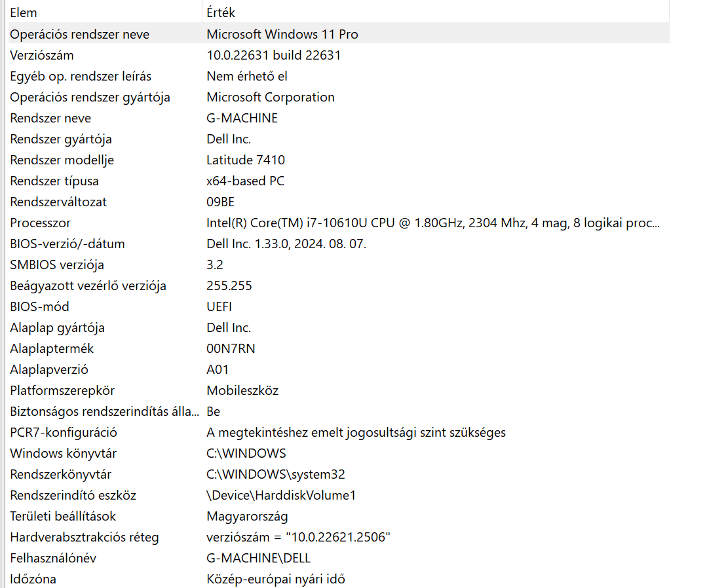Select the PCR7-konfiguráció row

(x=339, y=432)
